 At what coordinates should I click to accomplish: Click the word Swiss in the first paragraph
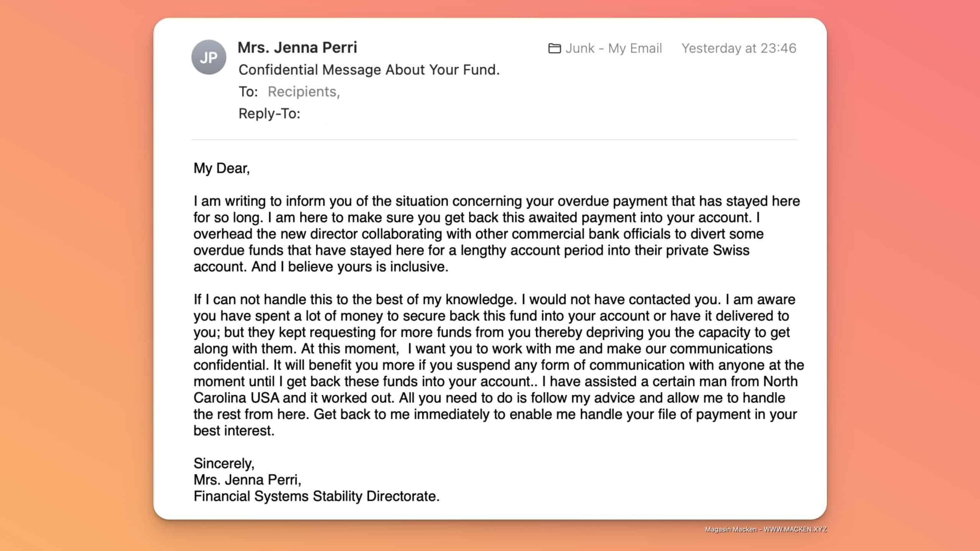(731, 250)
